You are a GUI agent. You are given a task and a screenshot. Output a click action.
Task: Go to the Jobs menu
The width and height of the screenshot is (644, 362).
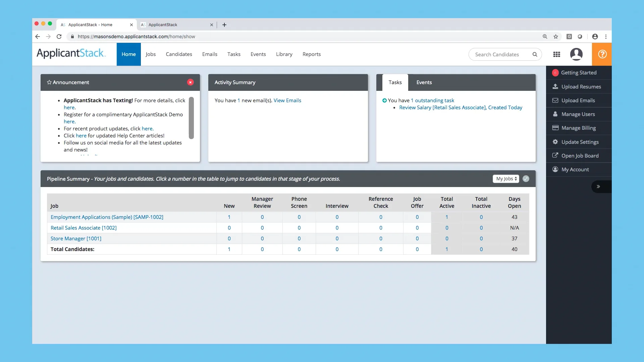click(x=151, y=54)
